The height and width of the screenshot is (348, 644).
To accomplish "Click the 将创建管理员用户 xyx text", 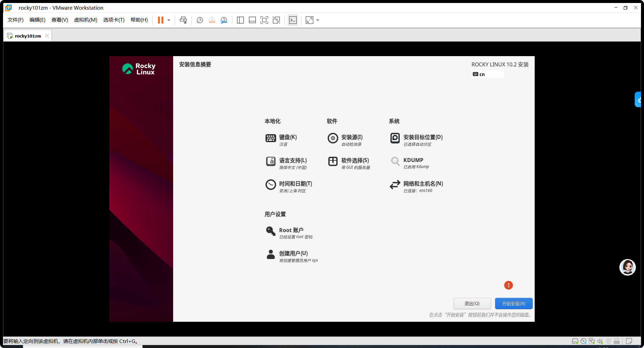I will (298, 260).
